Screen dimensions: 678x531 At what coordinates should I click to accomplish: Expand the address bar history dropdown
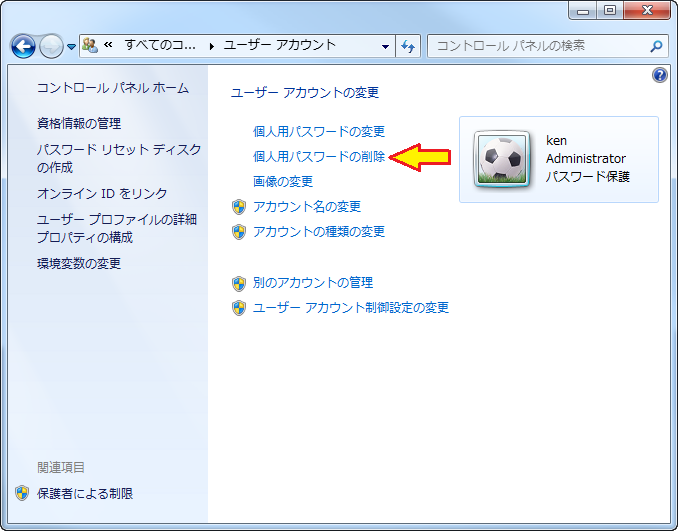coord(386,46)
